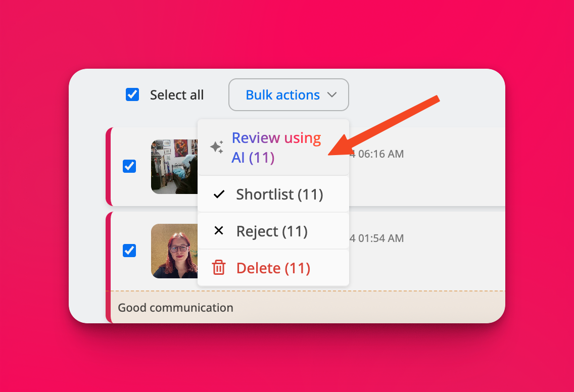Click the red trash can icon

219,268
